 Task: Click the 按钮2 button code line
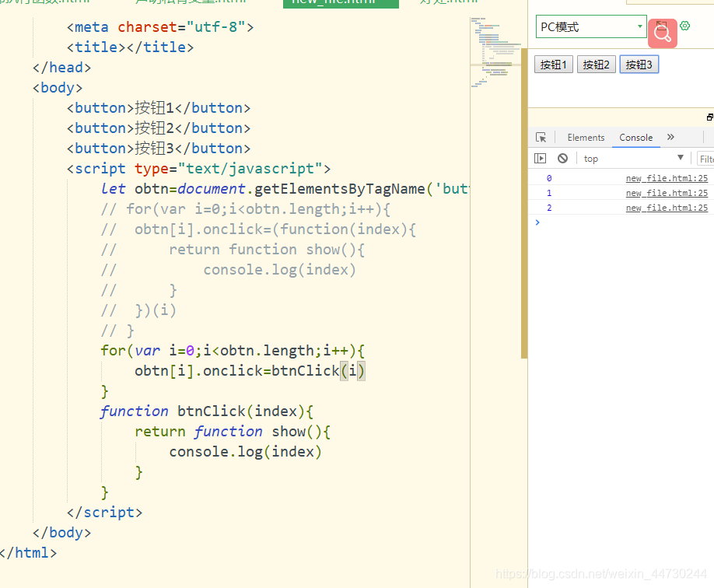[x=159, y=128]
